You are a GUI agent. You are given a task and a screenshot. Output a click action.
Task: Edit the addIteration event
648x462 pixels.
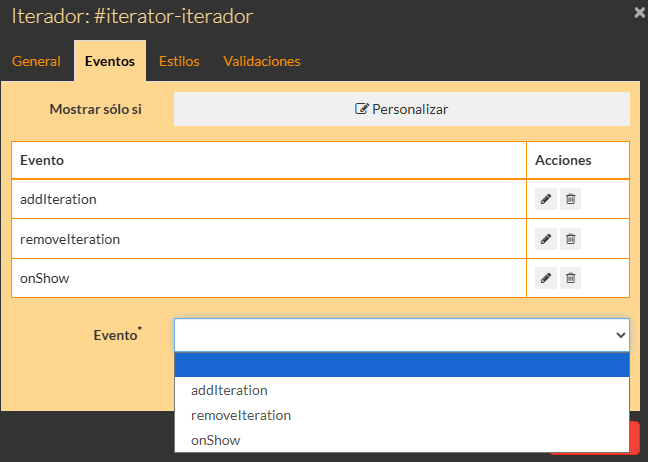point(546,199)
